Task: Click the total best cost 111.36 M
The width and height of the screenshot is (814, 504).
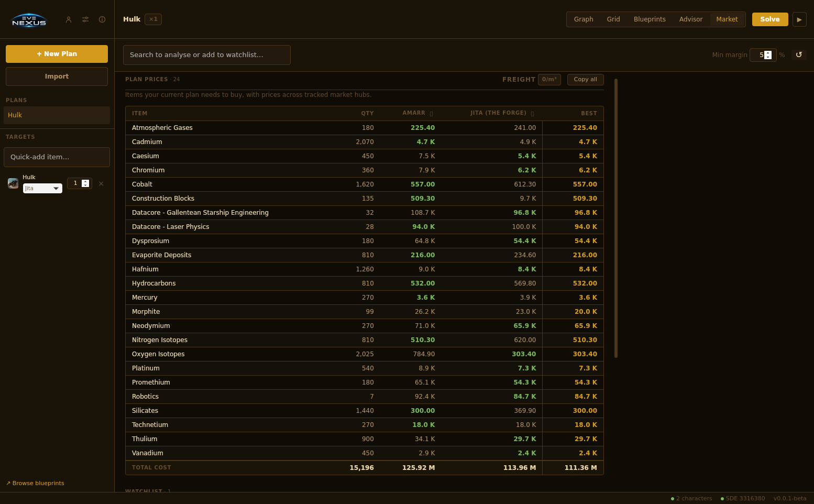Action: pyautogui.click(x=580, y=468)
